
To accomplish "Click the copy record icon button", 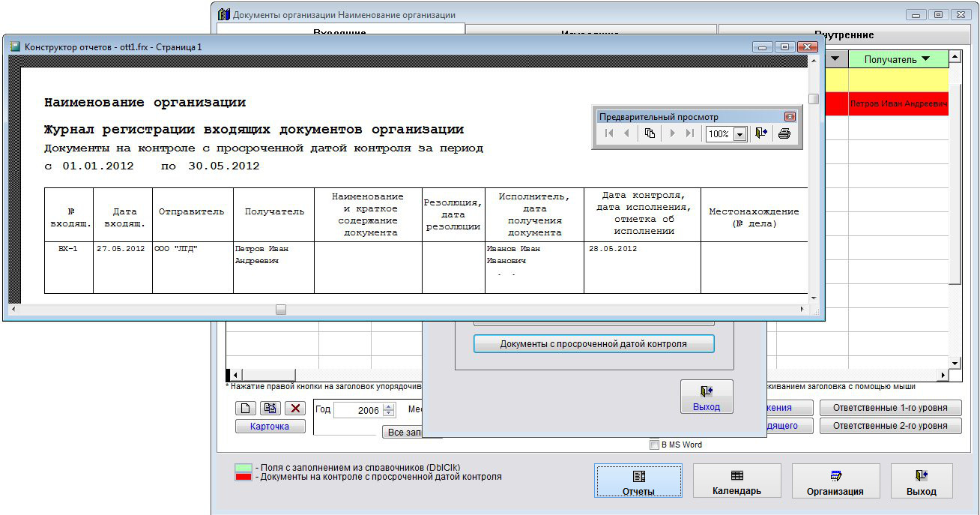I will pyautogui.click(x=270, y=409).
